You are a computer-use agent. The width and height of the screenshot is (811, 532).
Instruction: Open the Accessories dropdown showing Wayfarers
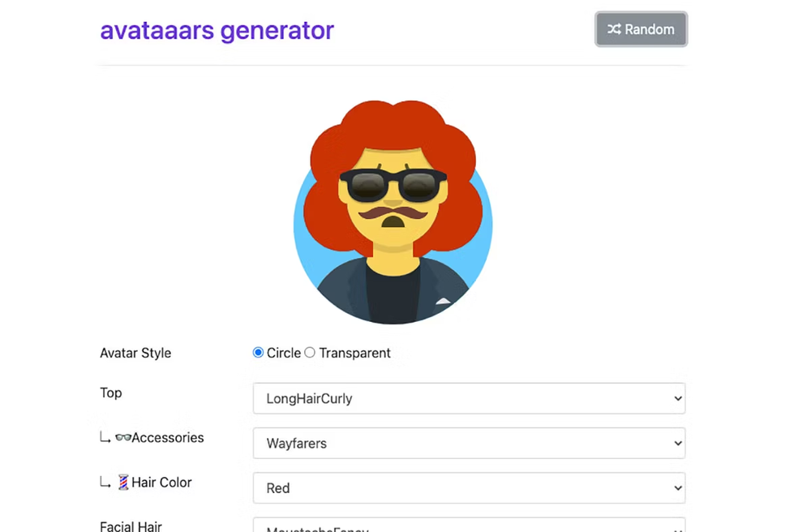point(469,443)
